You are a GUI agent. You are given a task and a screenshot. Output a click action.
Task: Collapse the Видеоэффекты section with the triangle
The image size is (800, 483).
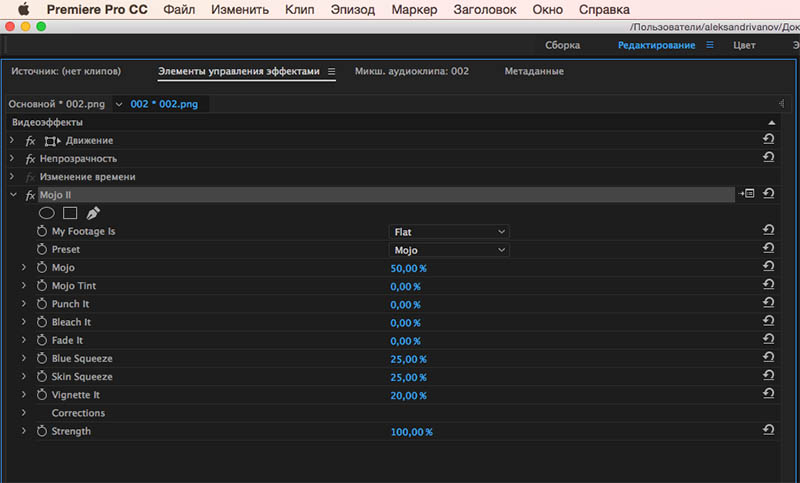point(771,122)
